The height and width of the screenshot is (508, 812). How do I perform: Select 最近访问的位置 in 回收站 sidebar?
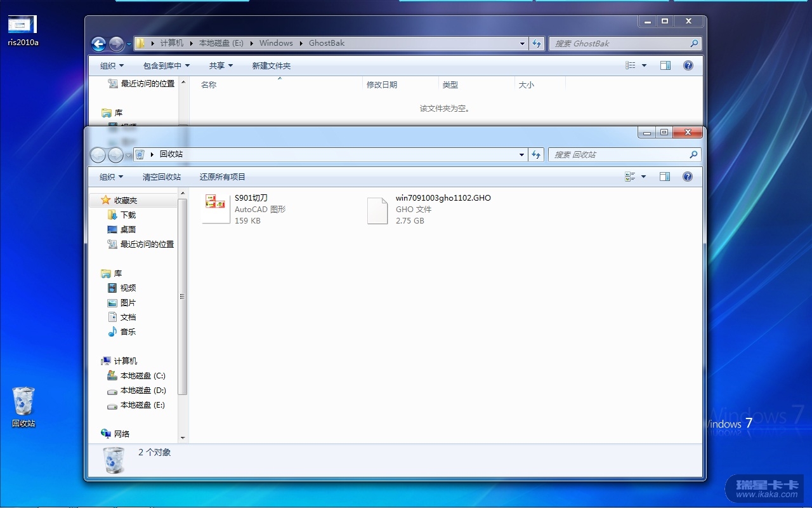[x=141, y=244]
